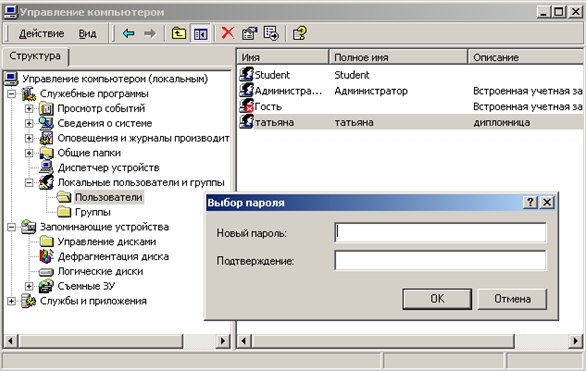Click the Просмотр событий tree icon
586x371 pixels.
[x=46, y=108]
